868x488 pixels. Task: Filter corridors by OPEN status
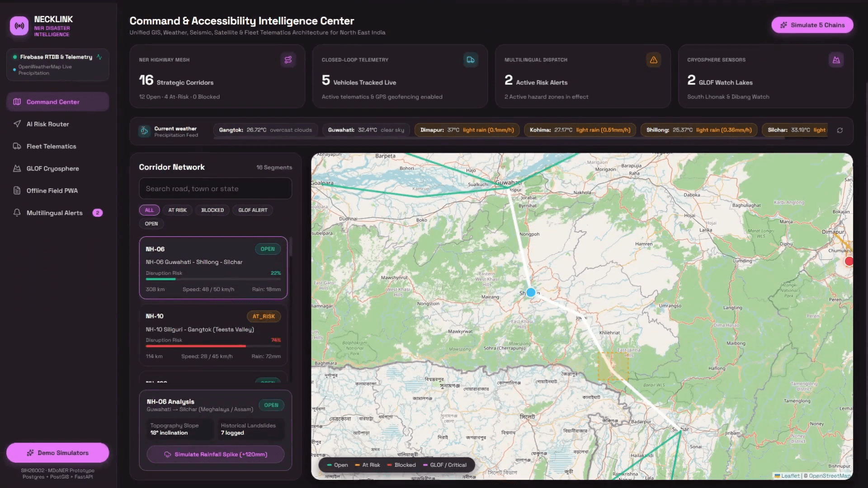point(151,224)
